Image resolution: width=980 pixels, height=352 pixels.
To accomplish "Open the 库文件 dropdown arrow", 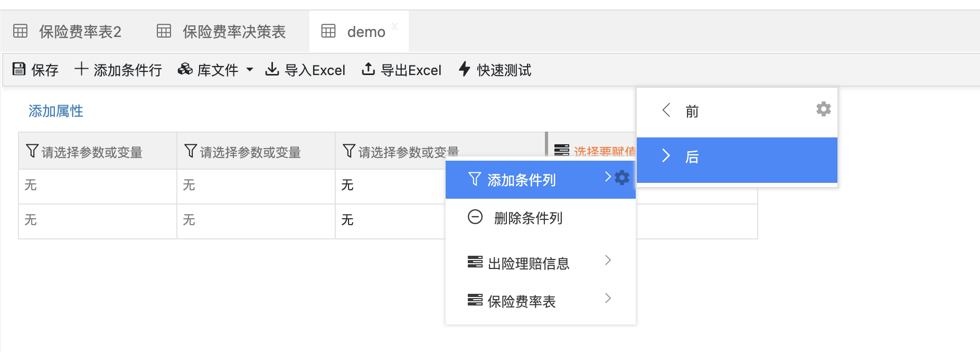I will click(x=250, y=70).
